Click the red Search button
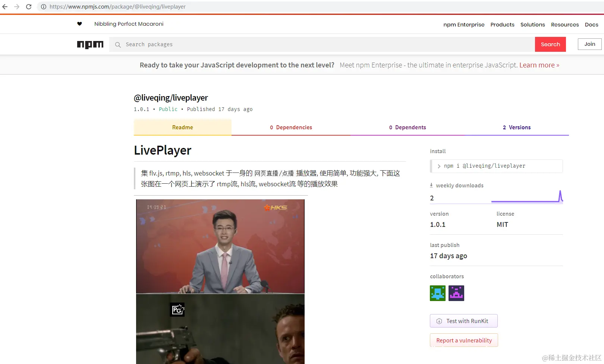 550,44
